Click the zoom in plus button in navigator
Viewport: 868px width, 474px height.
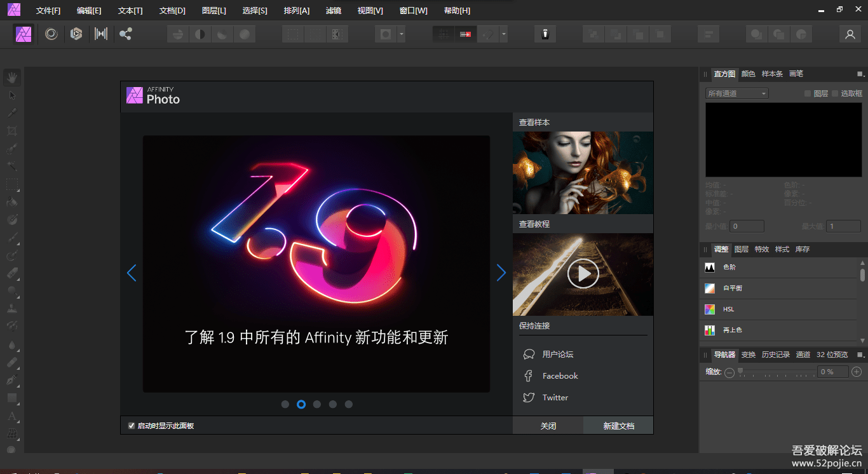tap(857, 372)
